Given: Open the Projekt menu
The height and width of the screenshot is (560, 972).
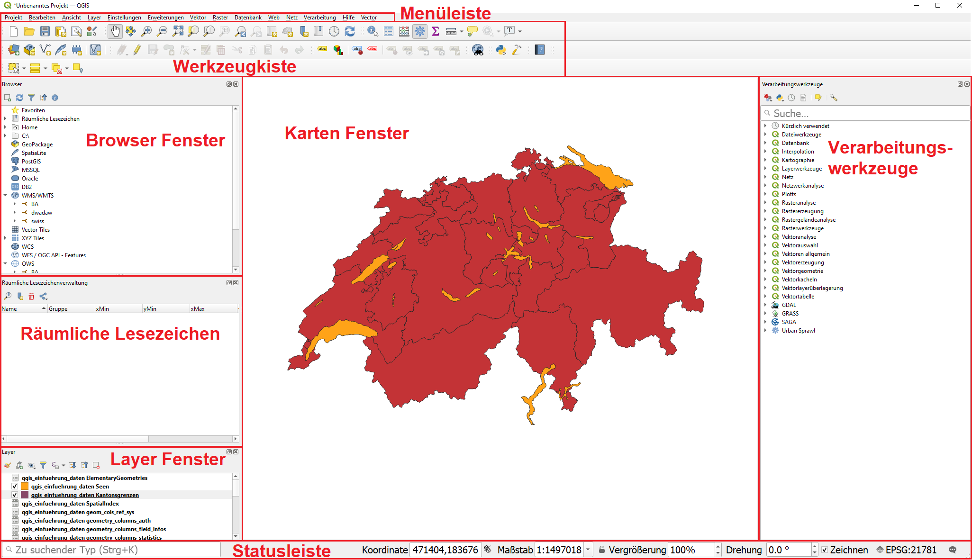Looking at the screenshot, I should pos(13,18).
